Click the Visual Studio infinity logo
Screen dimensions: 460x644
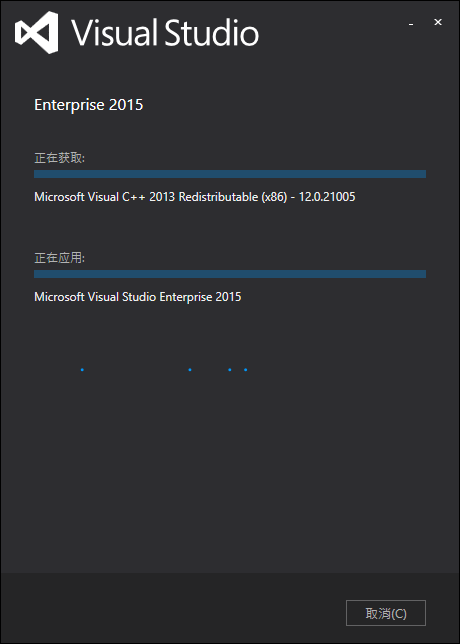tap(37, 32)
